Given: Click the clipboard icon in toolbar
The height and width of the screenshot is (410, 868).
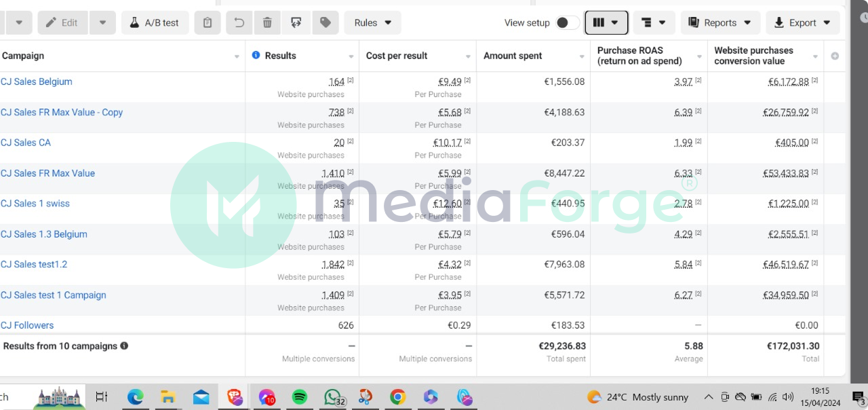Looking at the screenshot, I should pyautogui.click(x=208, y=22).
